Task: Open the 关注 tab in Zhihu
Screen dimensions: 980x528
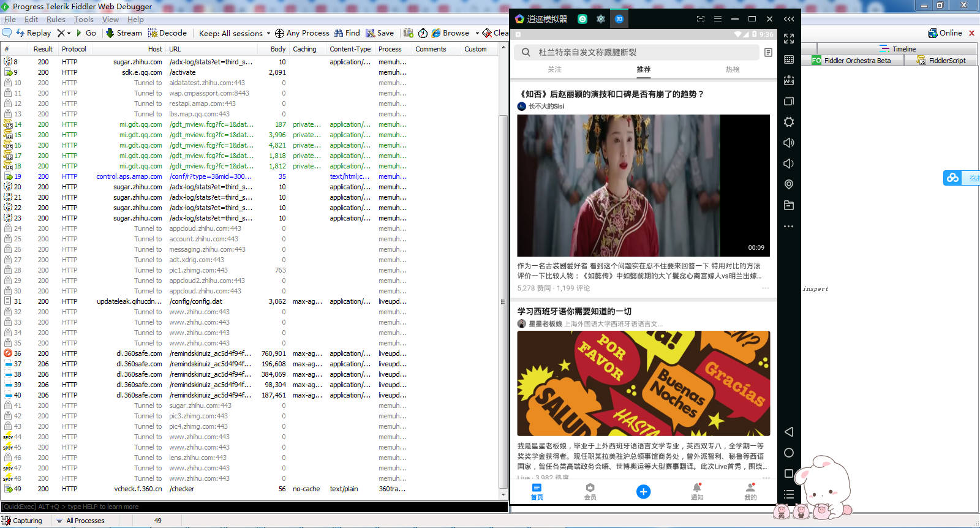Action: 555,70
